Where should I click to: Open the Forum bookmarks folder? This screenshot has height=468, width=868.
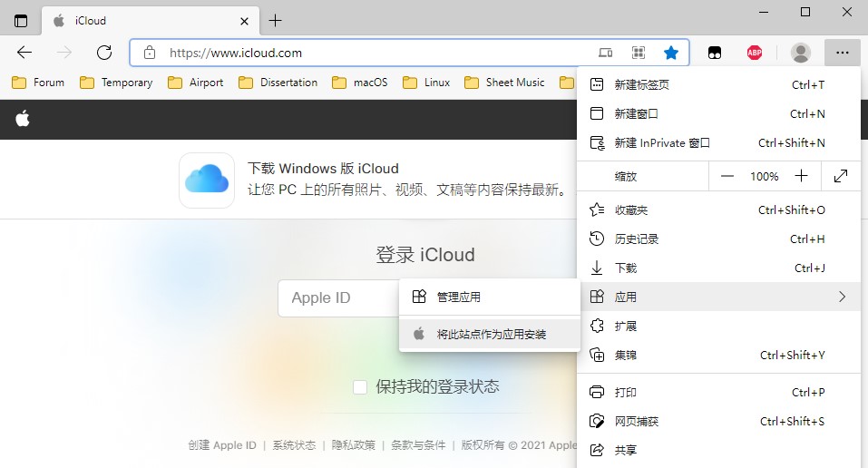click(x=38, y=83)
